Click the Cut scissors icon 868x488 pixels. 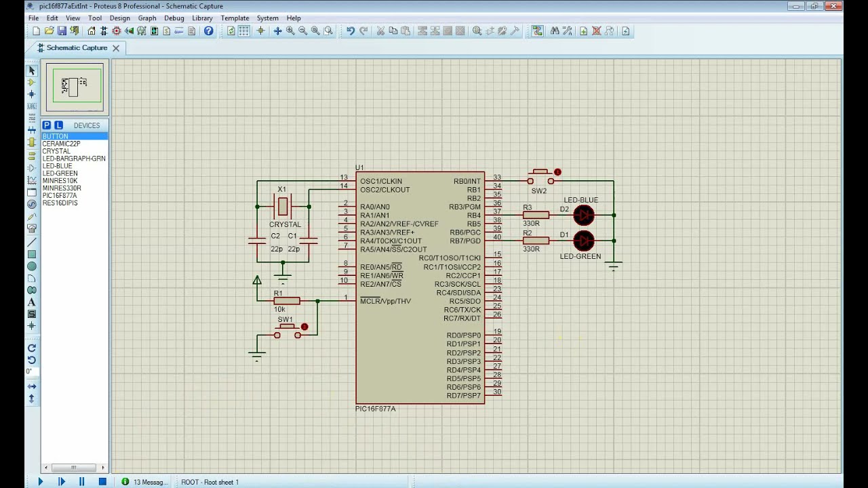[x=380, y=31]
